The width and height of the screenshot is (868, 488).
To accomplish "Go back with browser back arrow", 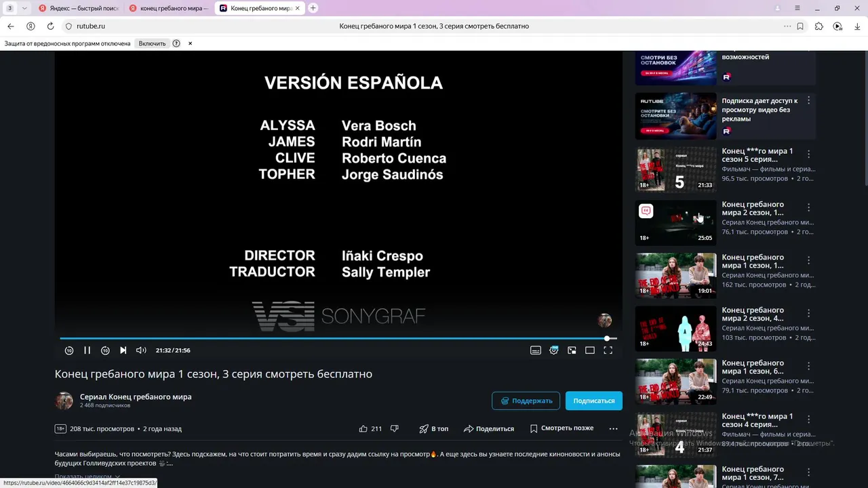I will 11,26.
